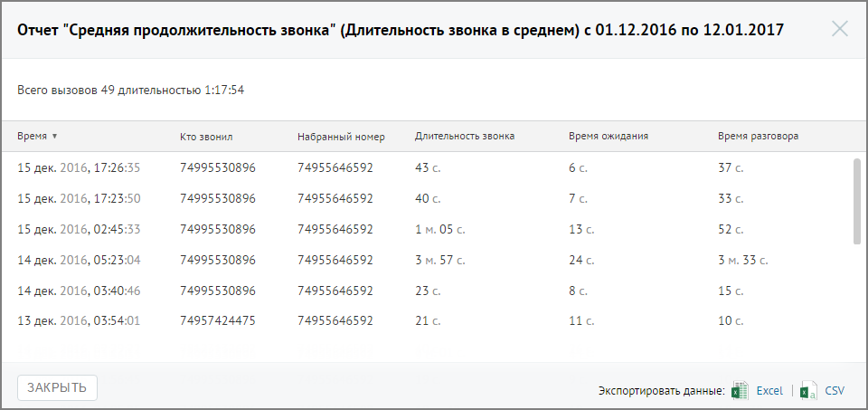Toggle sort arrow next to Время header

pos(54,137)
